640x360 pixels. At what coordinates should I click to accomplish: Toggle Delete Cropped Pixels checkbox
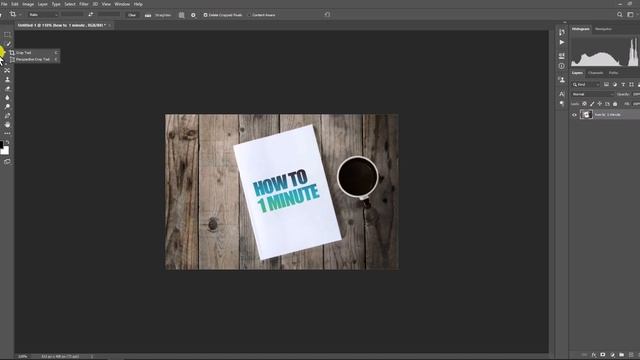pos(206,15)
